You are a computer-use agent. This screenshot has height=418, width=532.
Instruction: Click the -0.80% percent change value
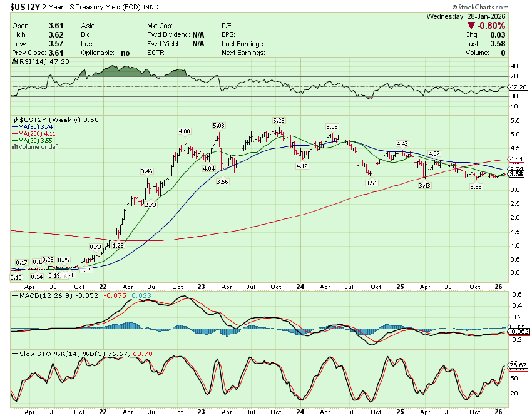[x=492, y=26]
